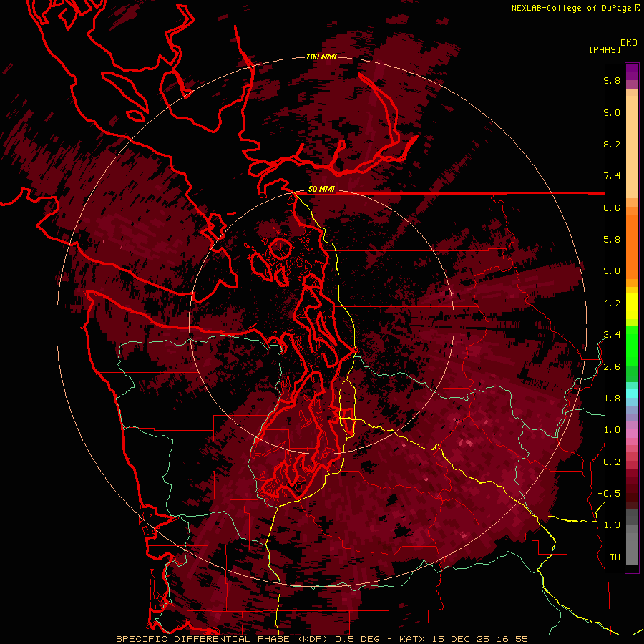This screenshot has width=644, height=644.
Task: Click the 5.8 scale value
Action: pyautogui.click(x=612, y=240)
